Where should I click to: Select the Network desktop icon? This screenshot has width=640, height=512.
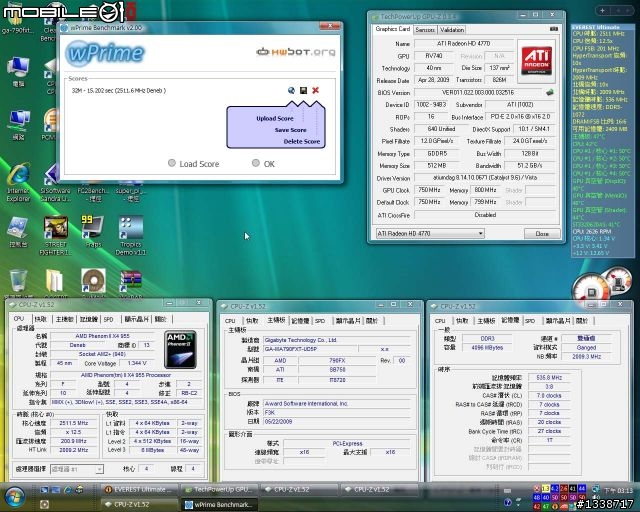click(x=18, y=125)
